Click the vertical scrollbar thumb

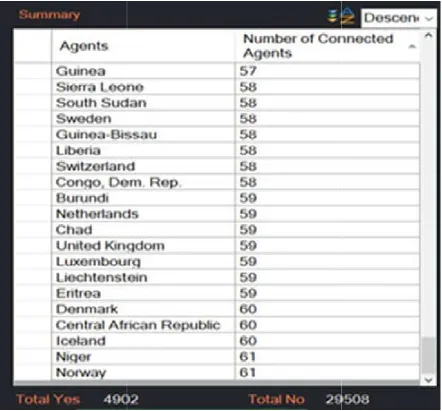429,355
